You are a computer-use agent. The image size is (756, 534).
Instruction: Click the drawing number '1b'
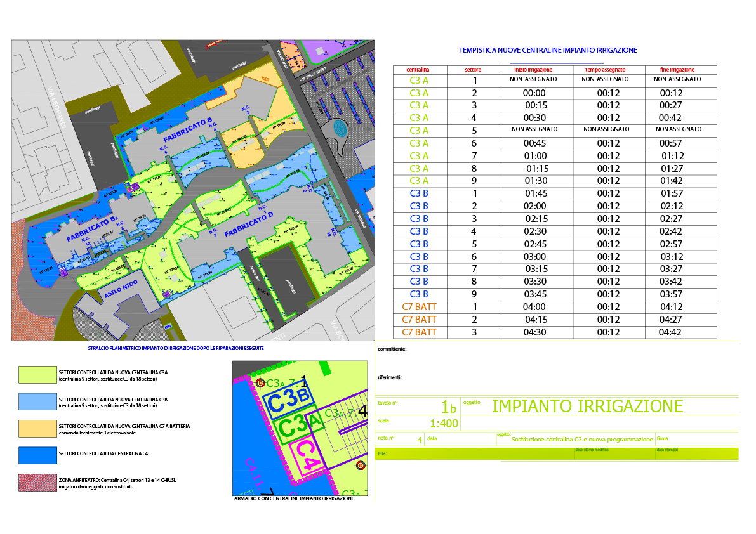449,407
